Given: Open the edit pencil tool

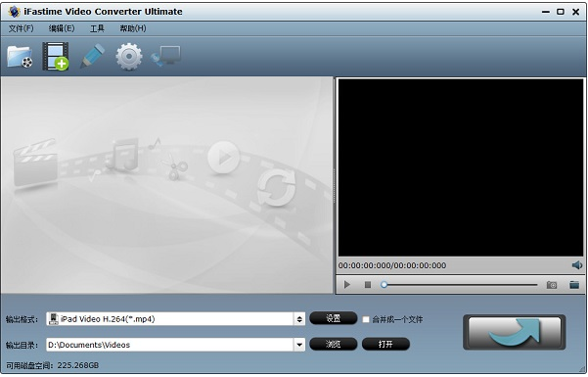Looking at the screenshot, I should (x=92, y=57).
